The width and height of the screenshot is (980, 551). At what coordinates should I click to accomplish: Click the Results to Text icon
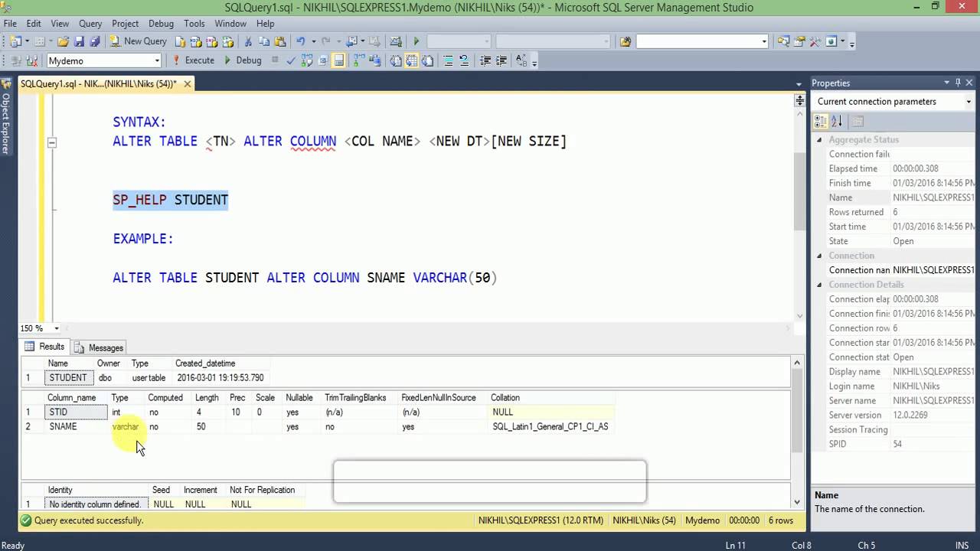(397, 60)
